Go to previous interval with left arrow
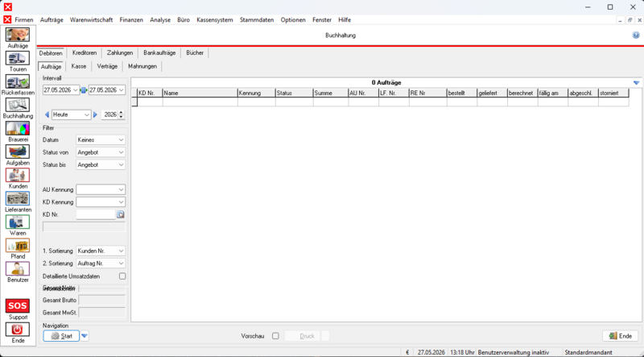The height and width of the screenshot is (357, 644). (47, 114)
